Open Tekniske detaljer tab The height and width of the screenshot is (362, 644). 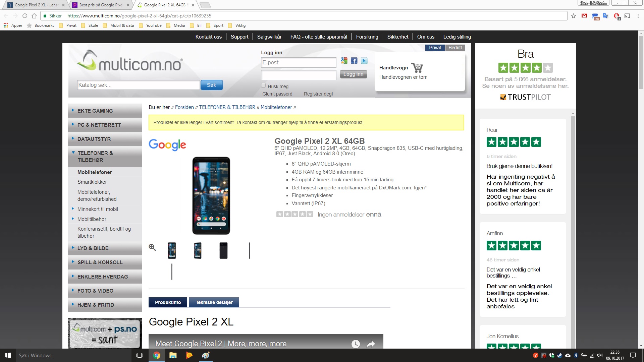[x=214, y=302]
